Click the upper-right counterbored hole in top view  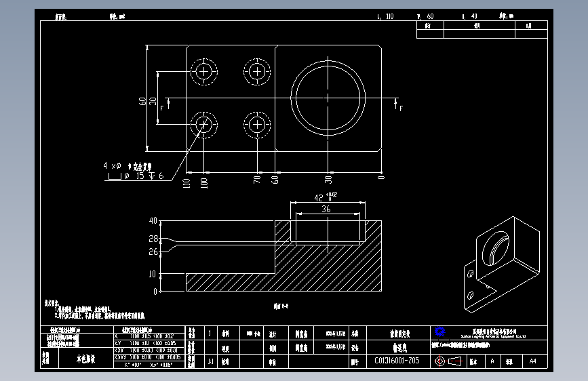[257, 71]
